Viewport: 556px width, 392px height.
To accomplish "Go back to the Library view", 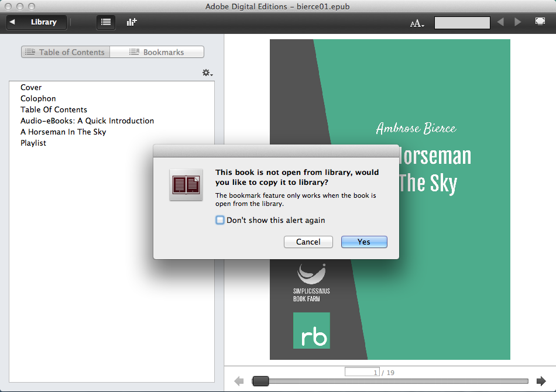I will click(x=36, y=22).
